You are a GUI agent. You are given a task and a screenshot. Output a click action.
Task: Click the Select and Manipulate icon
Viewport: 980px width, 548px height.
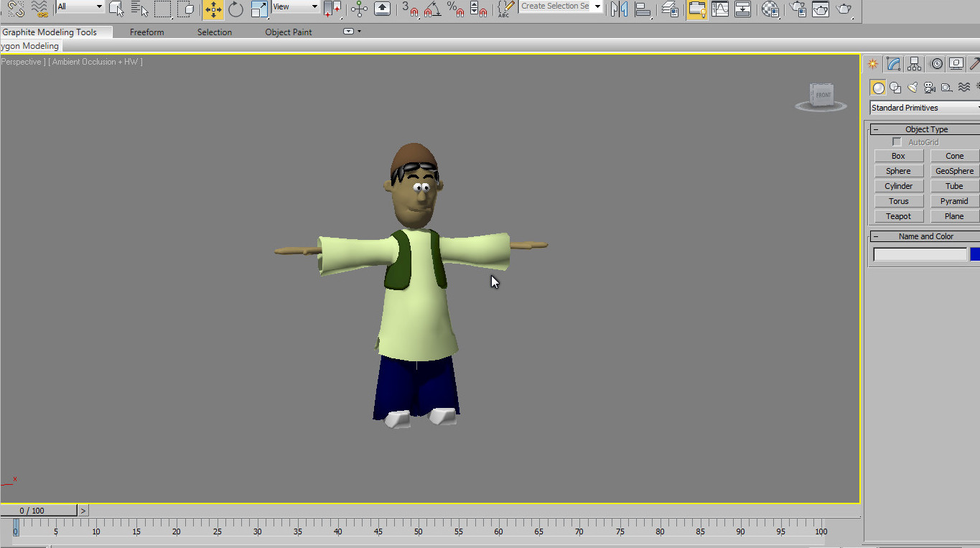coord(360,9)
